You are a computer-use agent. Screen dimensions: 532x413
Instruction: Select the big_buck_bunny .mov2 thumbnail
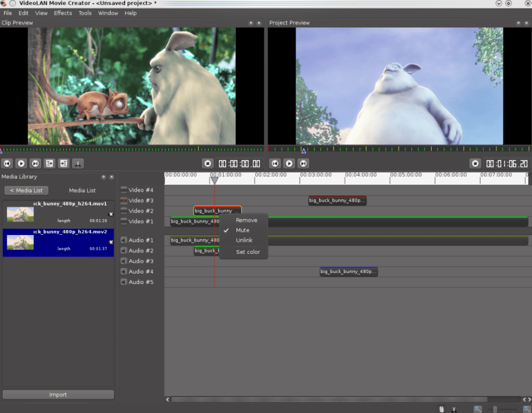click(x=20, y=242)
